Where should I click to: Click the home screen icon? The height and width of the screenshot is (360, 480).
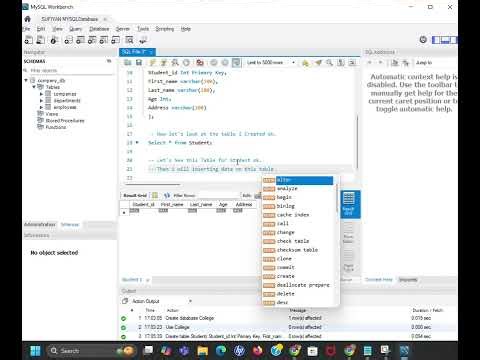(x=27, y=19)
